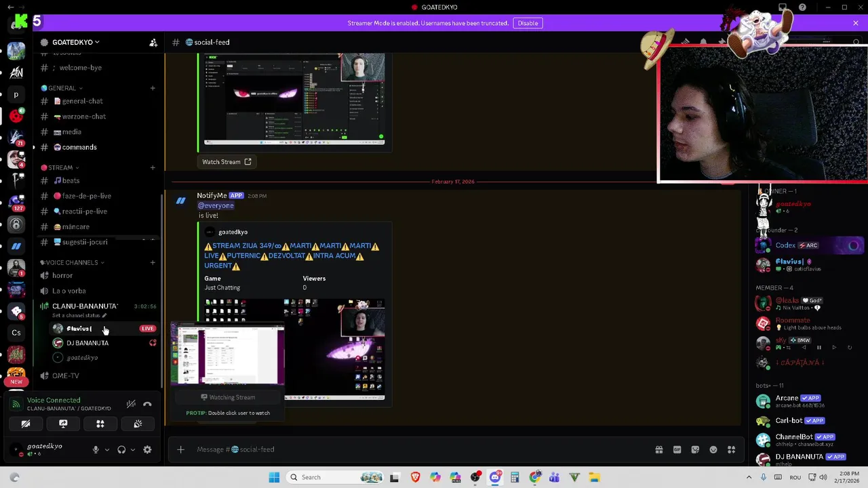Open voice Activities launcher button

(x=100, y=424)
